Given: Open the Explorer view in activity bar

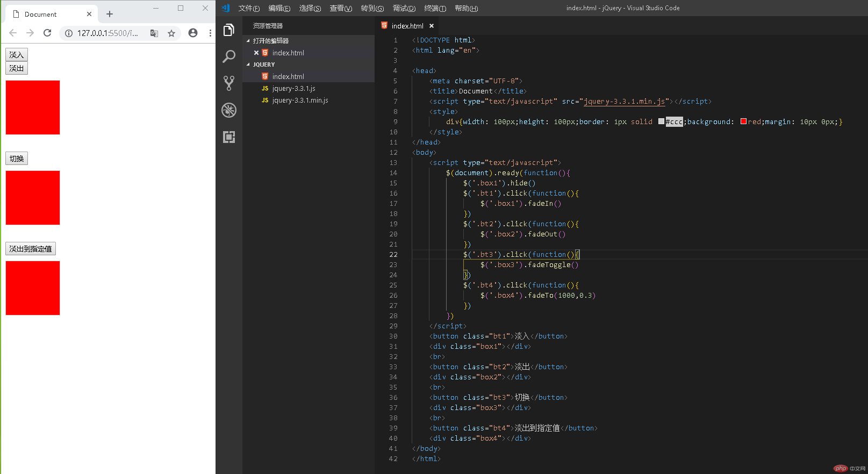Looking at the screenshot, I should coord(229,30).
